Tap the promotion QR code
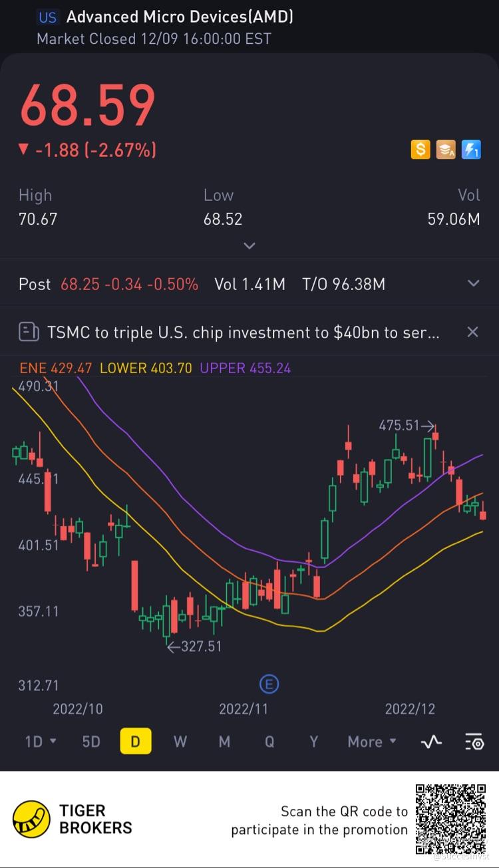The height and width of the screenshot is (868, 499). click(450, 819)
